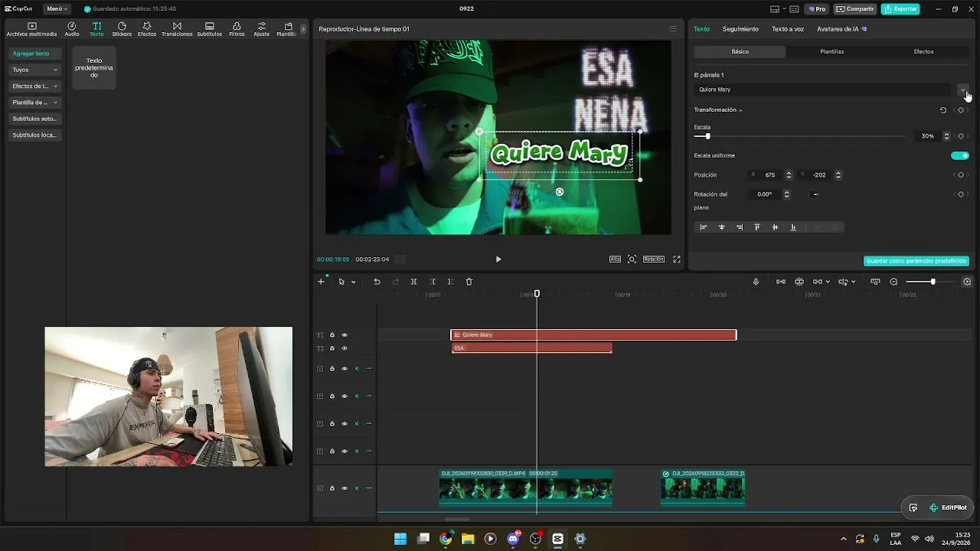Image resolution: width=980 pixels, height=551 pixels.
Task: Lock the ESA text track
Action: pyautogui.click(x=332, y=348)
